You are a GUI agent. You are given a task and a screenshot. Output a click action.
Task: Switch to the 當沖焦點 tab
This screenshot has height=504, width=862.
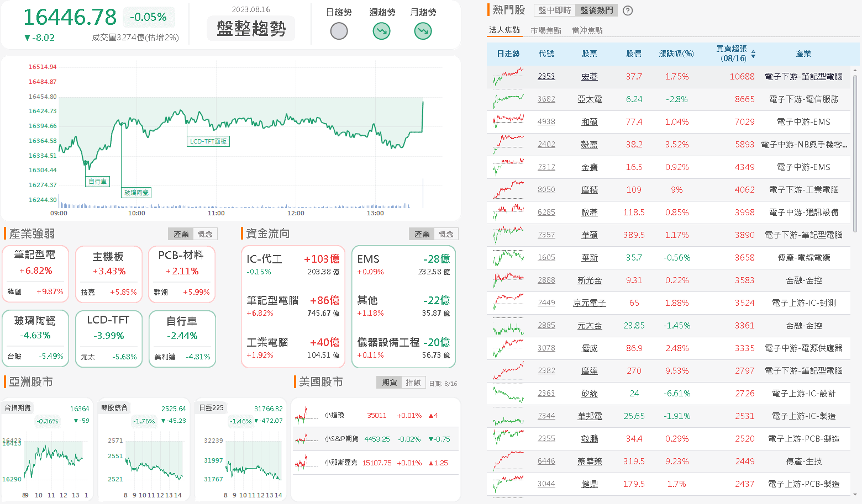[x=587, y=30]
